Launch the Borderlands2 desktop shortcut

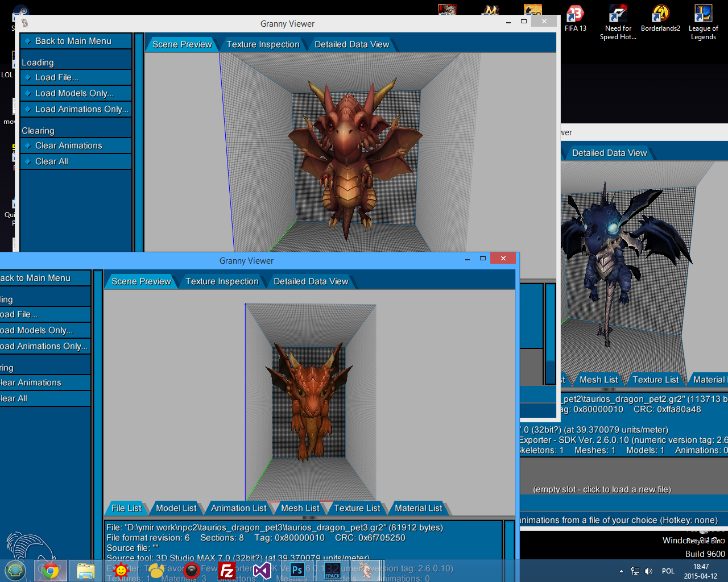[x=660, y=18]
